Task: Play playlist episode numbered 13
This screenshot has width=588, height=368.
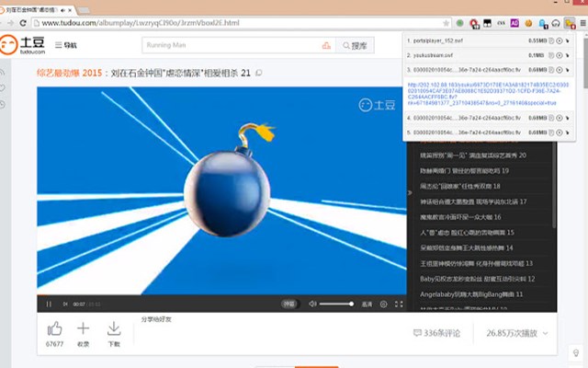Action: 476,263
